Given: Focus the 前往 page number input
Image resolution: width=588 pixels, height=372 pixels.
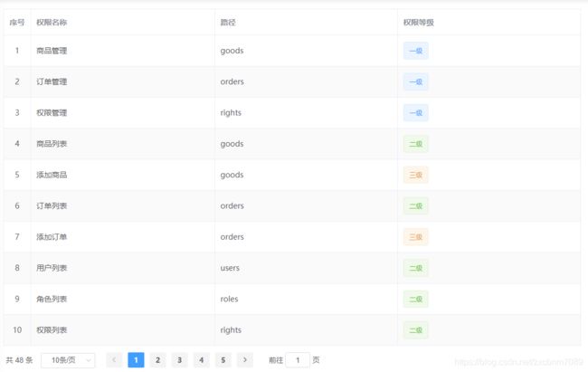Looking at the screenshot, I should pyautogui.click(x=298, y=360).
